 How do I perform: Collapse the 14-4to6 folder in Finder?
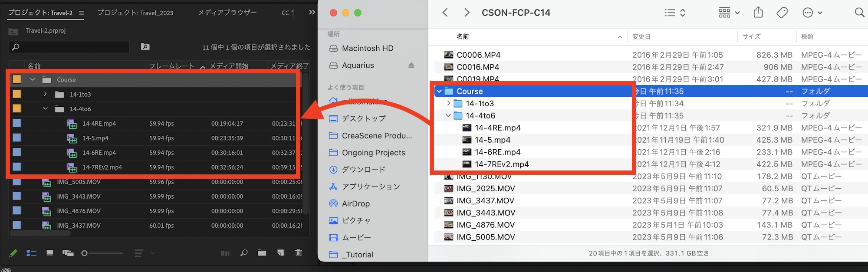pos(448,116)
